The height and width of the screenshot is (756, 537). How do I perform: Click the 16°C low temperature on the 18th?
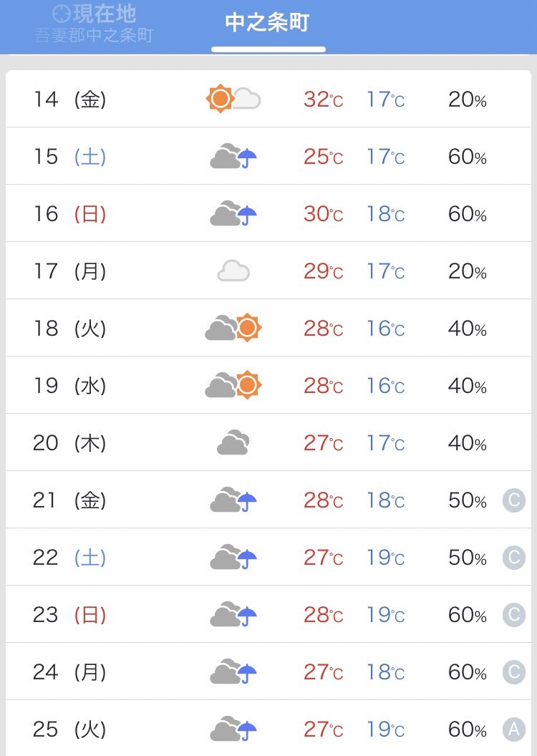(x=386, y=329)
